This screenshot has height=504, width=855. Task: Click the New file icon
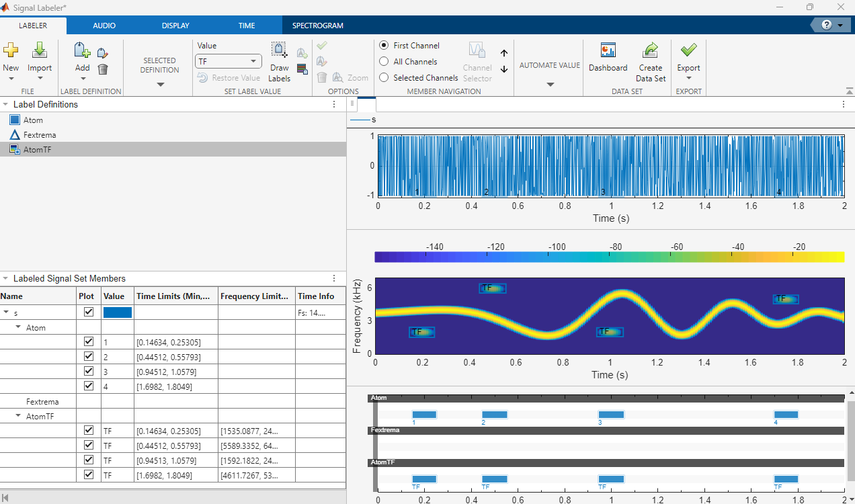(x=11, y=51)
